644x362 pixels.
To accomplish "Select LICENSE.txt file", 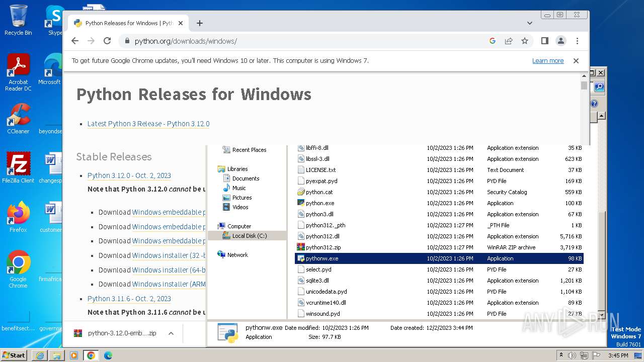I will click(320, 170).
